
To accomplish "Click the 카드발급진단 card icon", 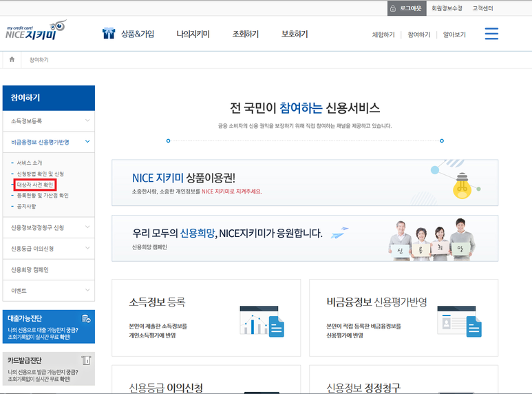I will (86, 360).
